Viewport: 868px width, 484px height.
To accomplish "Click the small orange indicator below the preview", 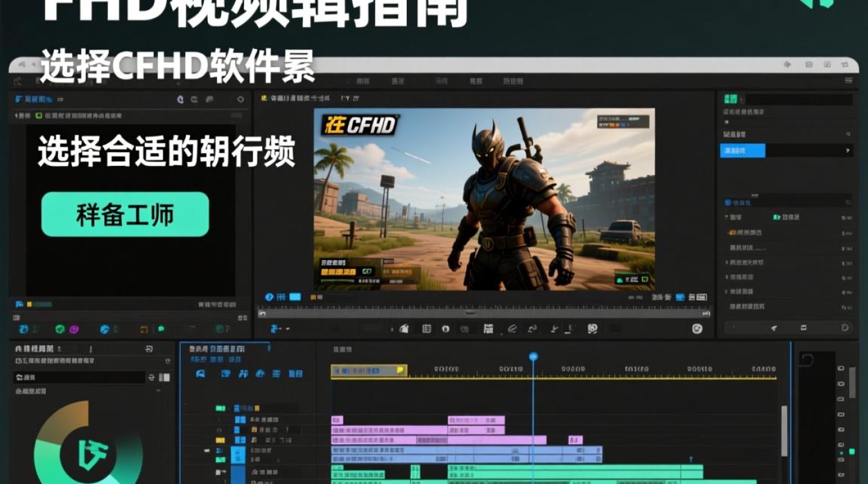I will [315, 297].
